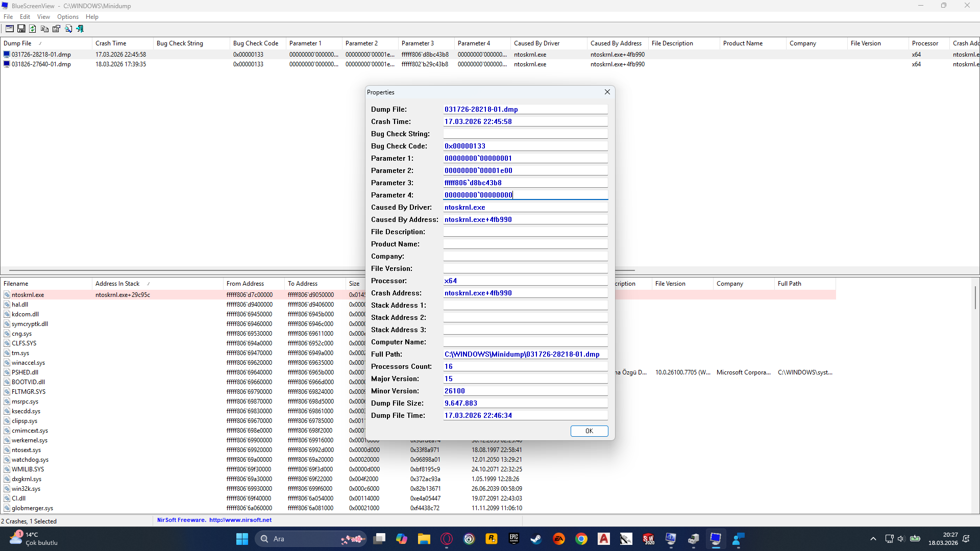Click the weather widget showing 14°C
Image resolution: width=980 pixels, height=551 pixels.
[34, 539]
